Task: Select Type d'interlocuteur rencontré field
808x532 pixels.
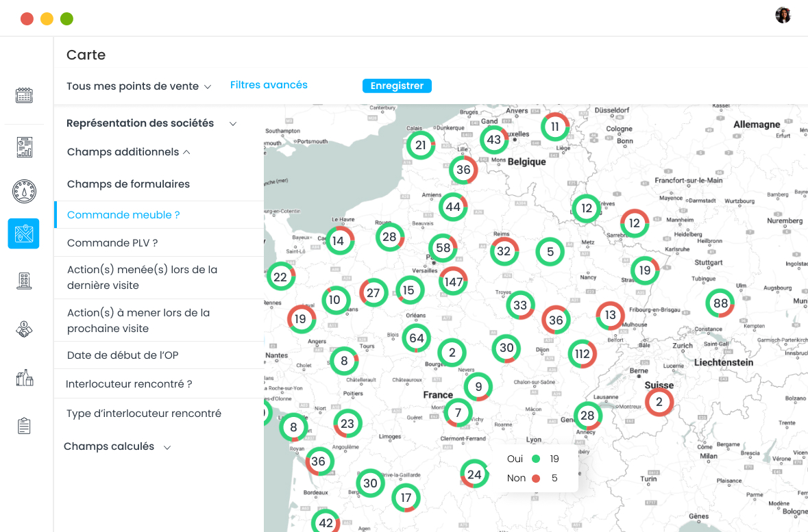Action: (144, 413)
